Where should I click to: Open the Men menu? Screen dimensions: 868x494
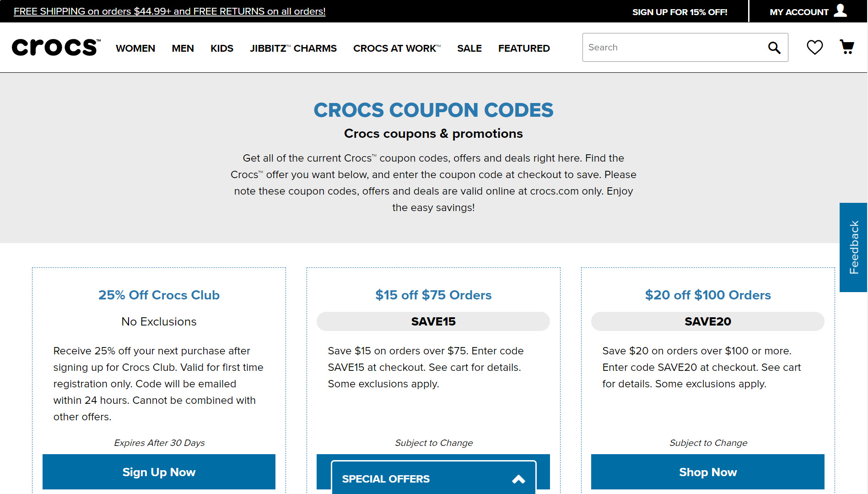[x=183, y=48]
